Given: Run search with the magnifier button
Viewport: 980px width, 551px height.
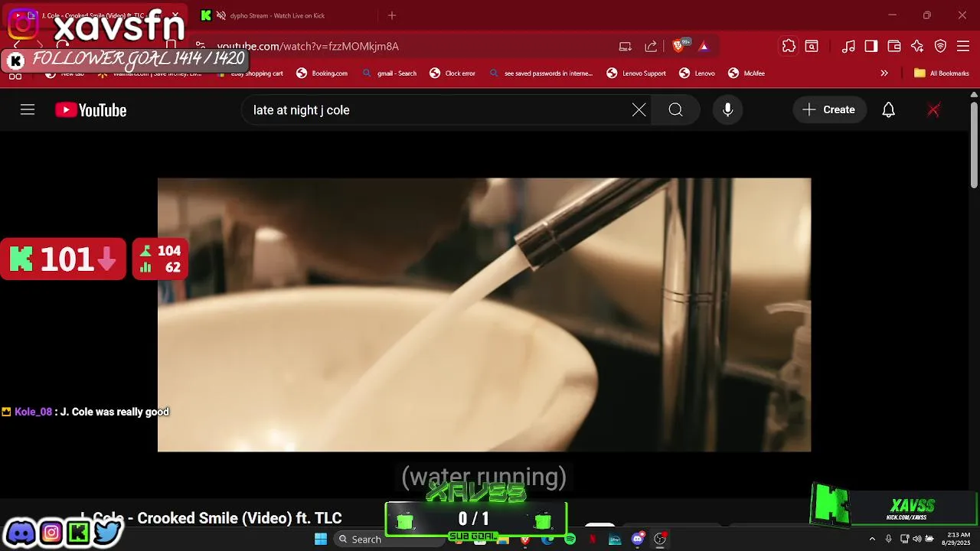Looking at the screenshot, I should click(675, 110).
